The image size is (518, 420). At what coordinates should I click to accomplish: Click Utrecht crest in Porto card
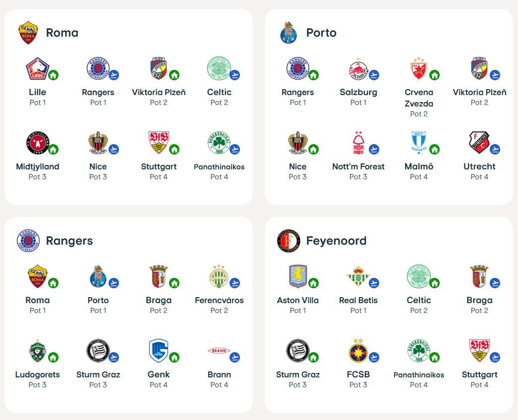(479, 143)
